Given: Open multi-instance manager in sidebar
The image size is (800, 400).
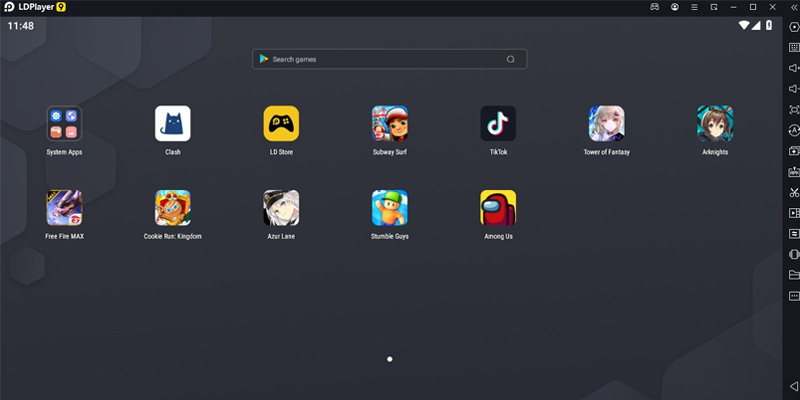Looking at the screenshot, I should point(794,151).
